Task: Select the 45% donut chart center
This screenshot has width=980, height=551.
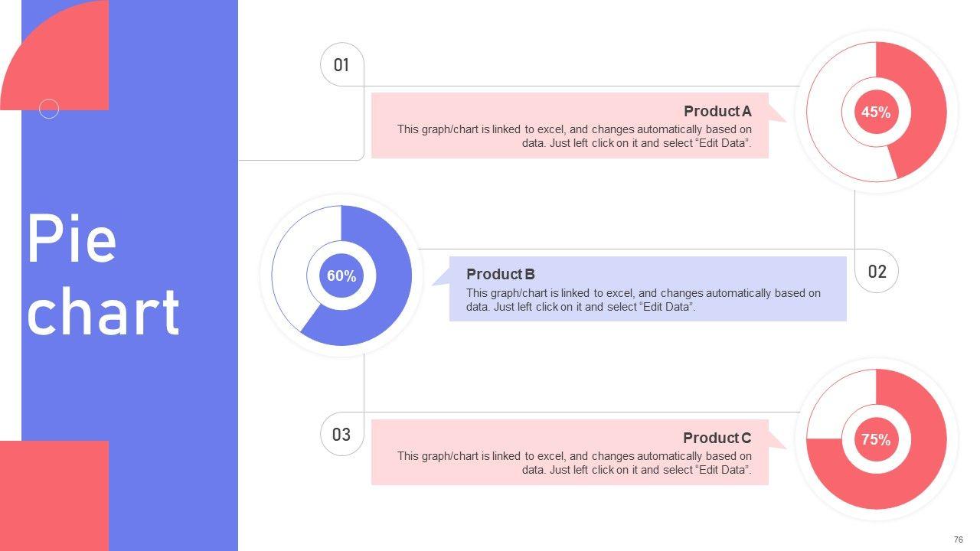Action: point(876,112)
